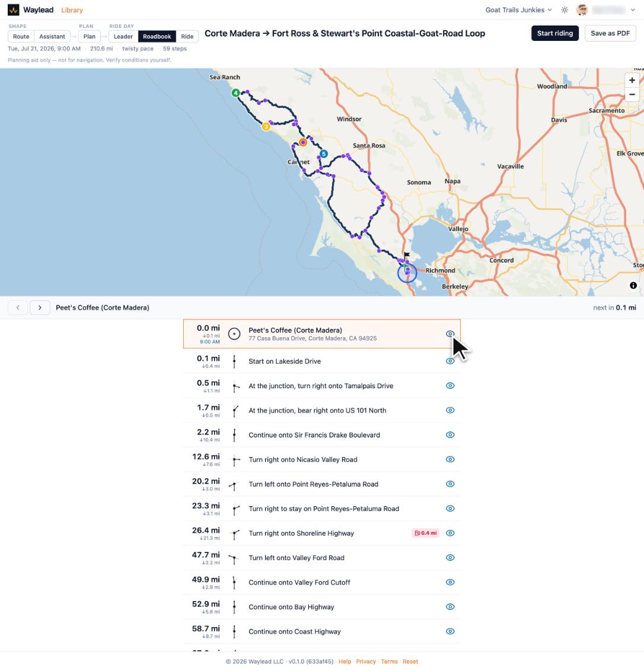
Task: Click the 'twisty pace' label
Action: pyautogui.click(x=138, y=49)
